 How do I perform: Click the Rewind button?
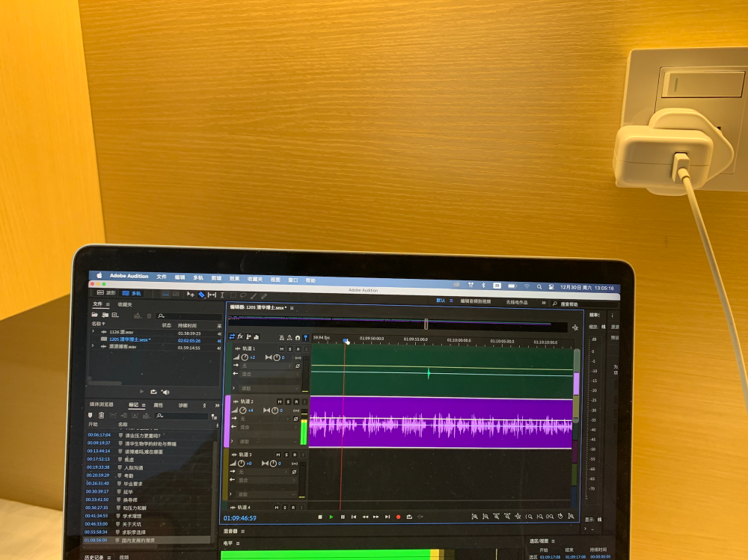pyautogui.click(x=365, y=517)
